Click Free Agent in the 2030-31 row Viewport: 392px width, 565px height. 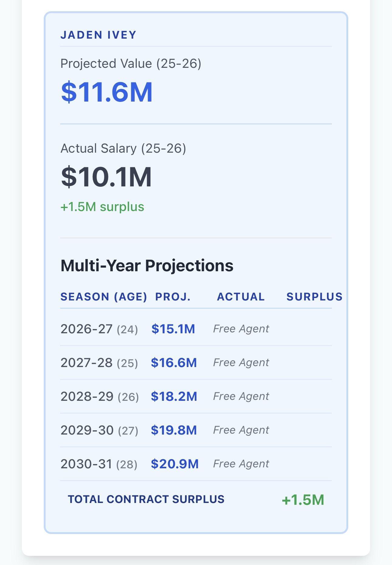[x=241, y=464]
